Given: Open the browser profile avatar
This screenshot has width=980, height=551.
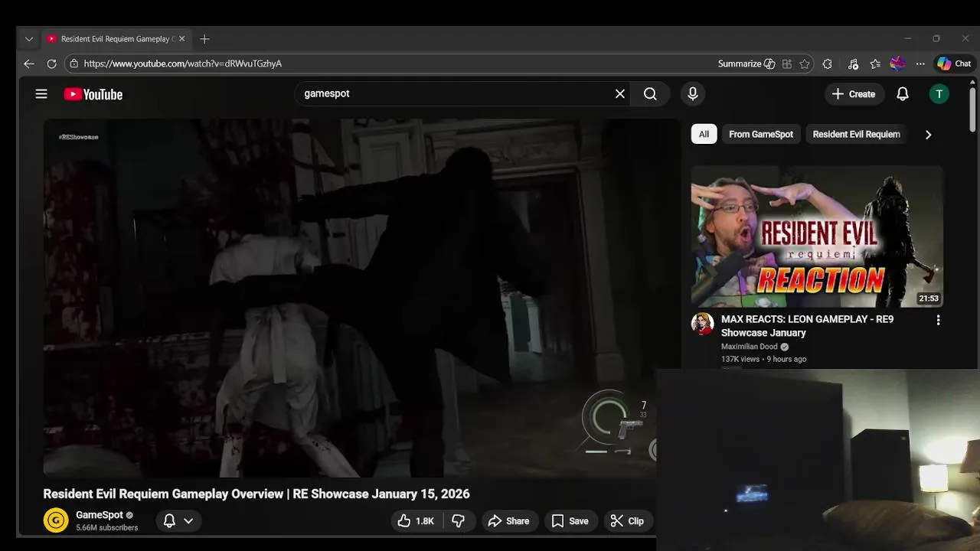Looking at the screenshot, I should [x=898, y=64].
